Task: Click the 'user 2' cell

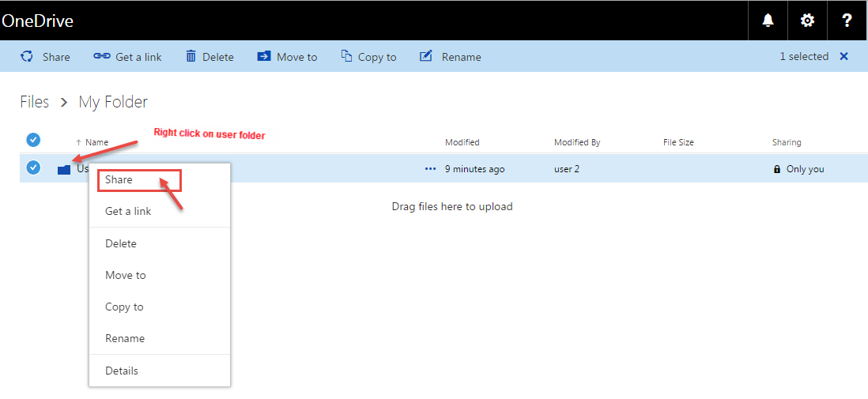Action: click(x=567, y=169)
